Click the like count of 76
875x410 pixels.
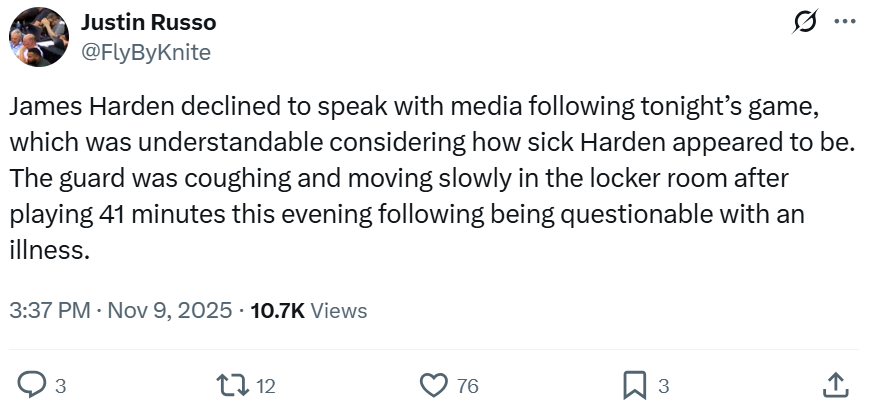[467, 385]
